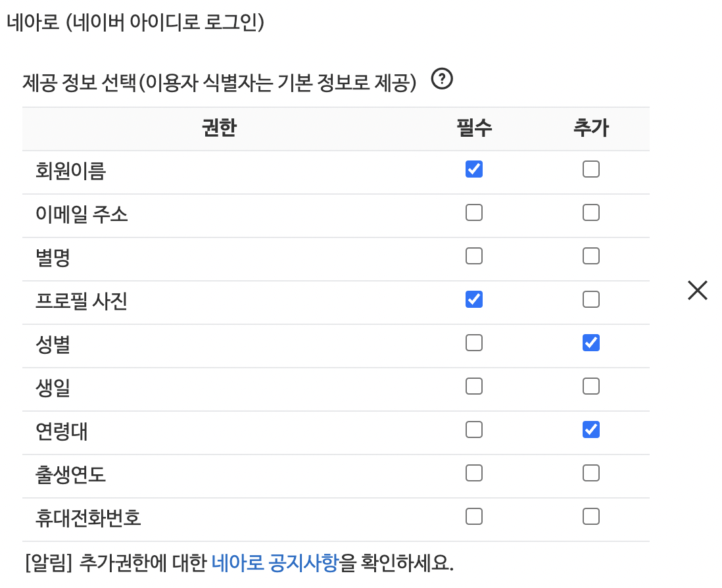Enable 필수 checkbox for 이메일 주소

[474, 212]
